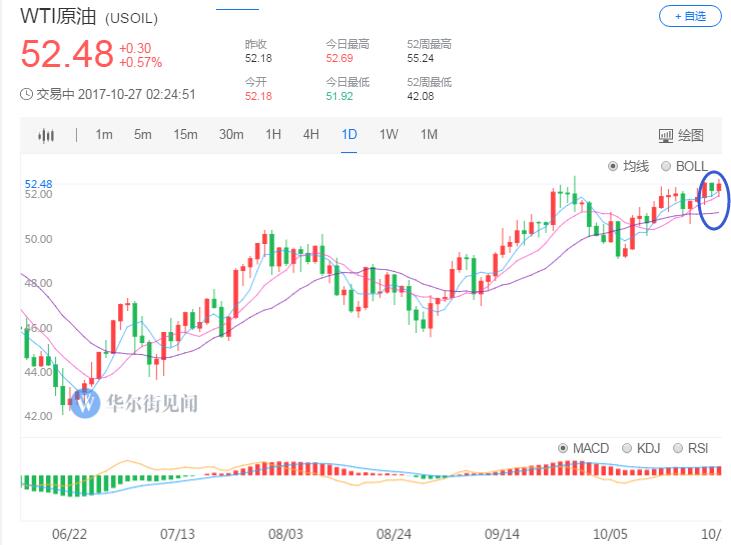Select the 1W timeframe tab
Screen dimensions: 731x545
[388, 135]
